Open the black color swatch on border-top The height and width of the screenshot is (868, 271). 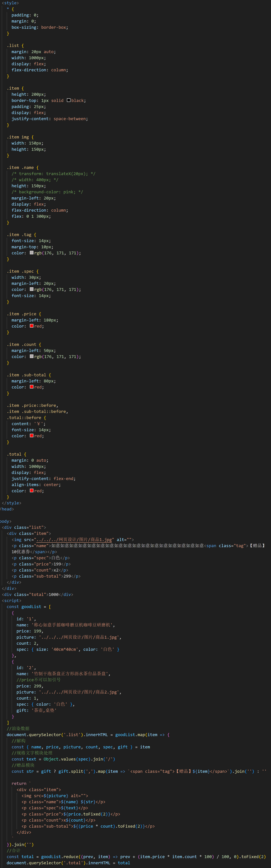click(69, 100)
